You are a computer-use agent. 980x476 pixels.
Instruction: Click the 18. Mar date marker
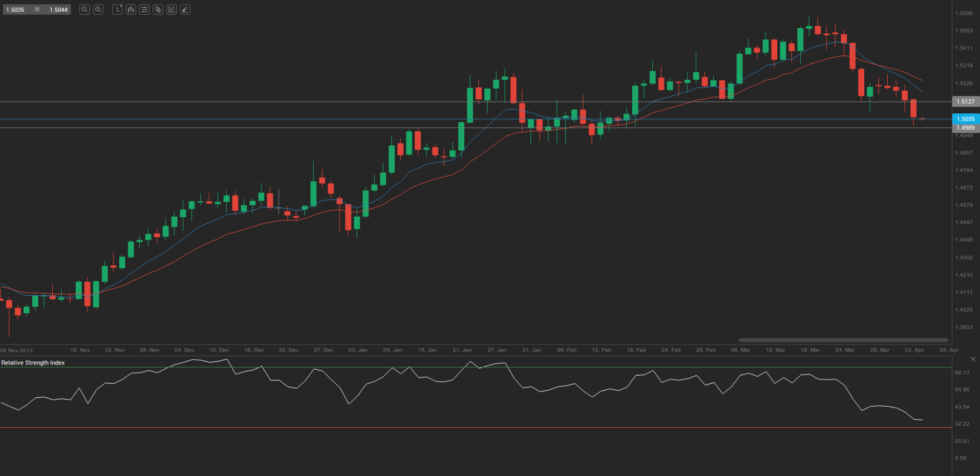click(x=810, y=350)
